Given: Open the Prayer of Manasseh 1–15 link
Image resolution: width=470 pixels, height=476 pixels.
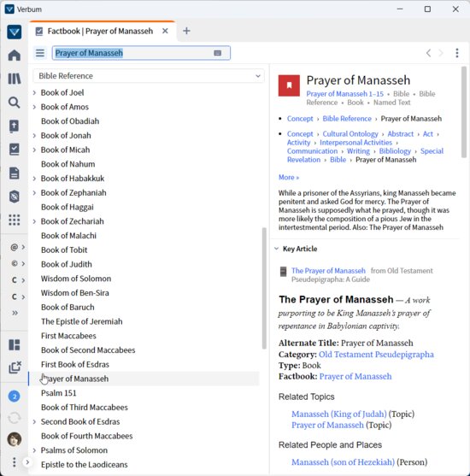Looking at the screenshot, I should [344, 94].
